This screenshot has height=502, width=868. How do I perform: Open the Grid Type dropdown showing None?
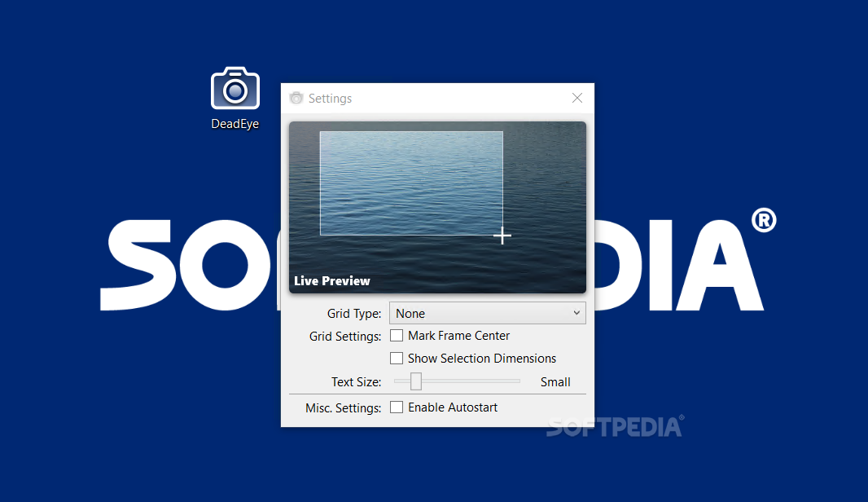(487, 313)
